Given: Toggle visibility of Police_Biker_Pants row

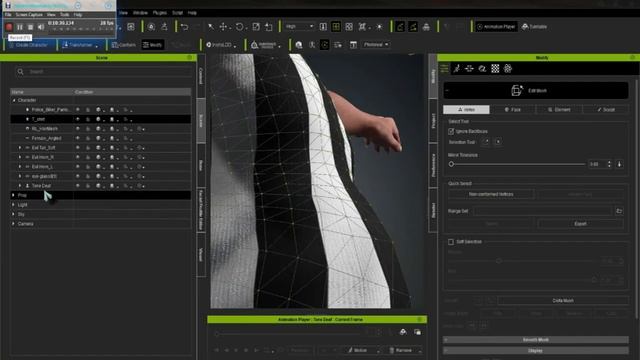Looking at the screenshot, I should tap(78, 110).
